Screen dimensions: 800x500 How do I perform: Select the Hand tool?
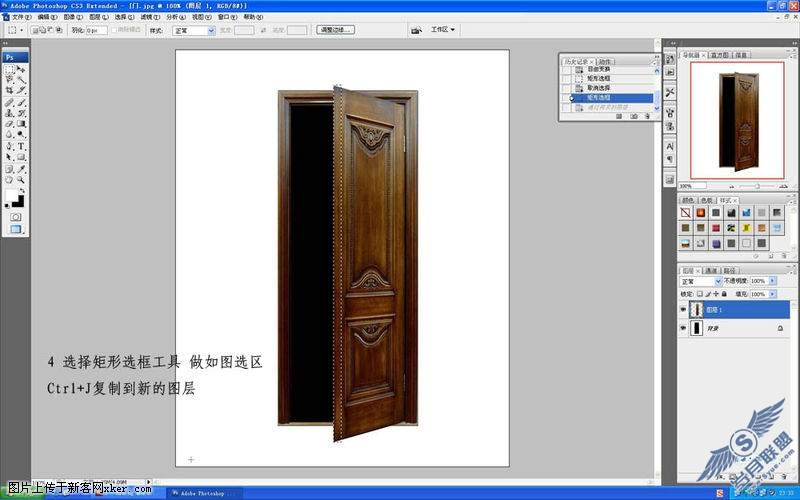pyautogui.click(x=10, y=180)
